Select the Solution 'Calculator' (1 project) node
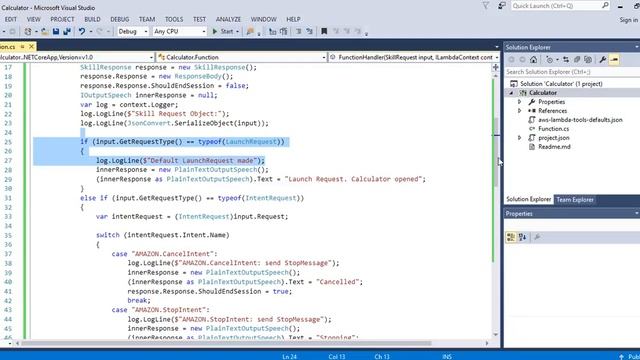Image resolution: width=640 pixels, height=360 pixels. tap(561, 84)
